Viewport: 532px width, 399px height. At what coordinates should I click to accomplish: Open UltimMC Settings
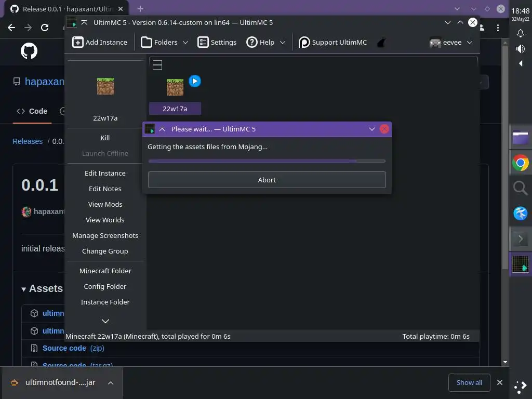pos(217,43)
